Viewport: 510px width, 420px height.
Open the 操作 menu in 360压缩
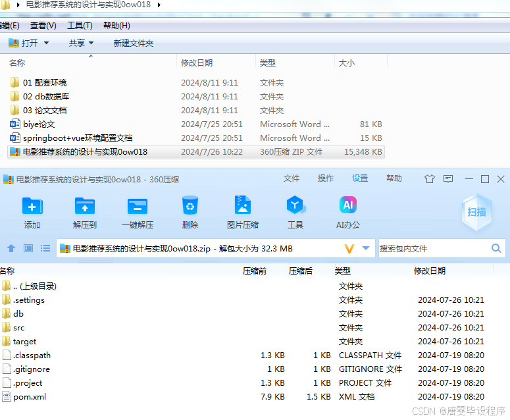tap(326, 178)
